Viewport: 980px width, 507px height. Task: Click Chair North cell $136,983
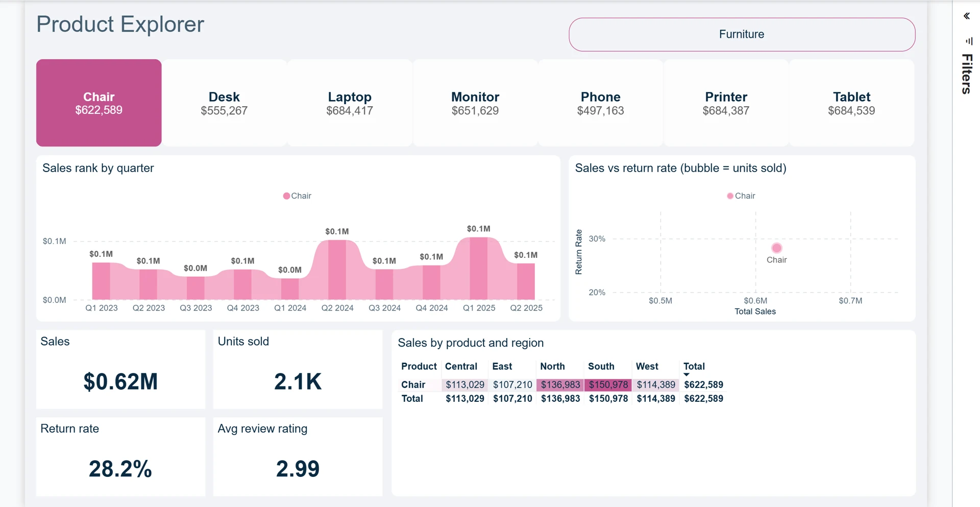coord(560,385)
